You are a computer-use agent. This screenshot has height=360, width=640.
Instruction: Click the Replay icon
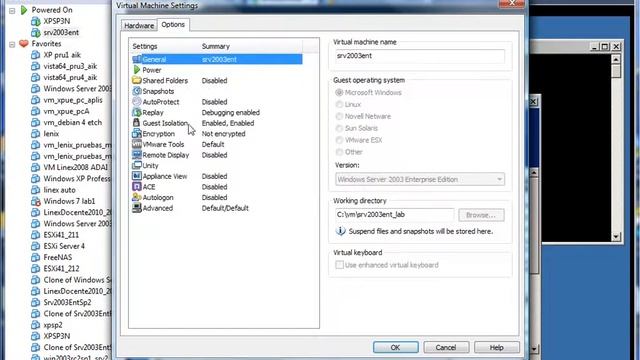[137, 112]
